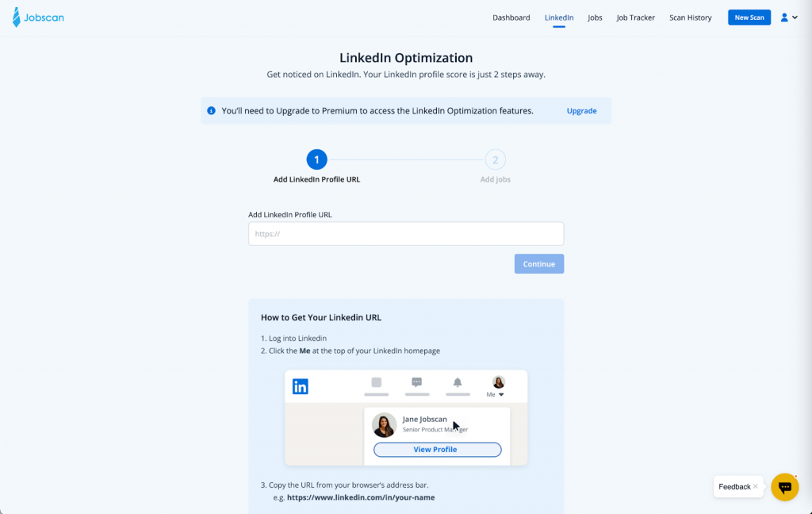Click the Me avatar in illustration
812x514 pixels.
(498, 382)
